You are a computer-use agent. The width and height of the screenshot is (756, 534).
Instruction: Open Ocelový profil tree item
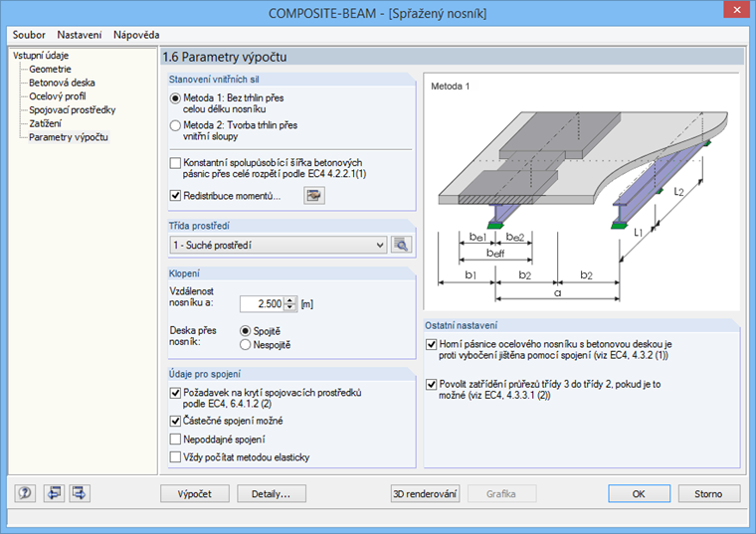(58, 95)
